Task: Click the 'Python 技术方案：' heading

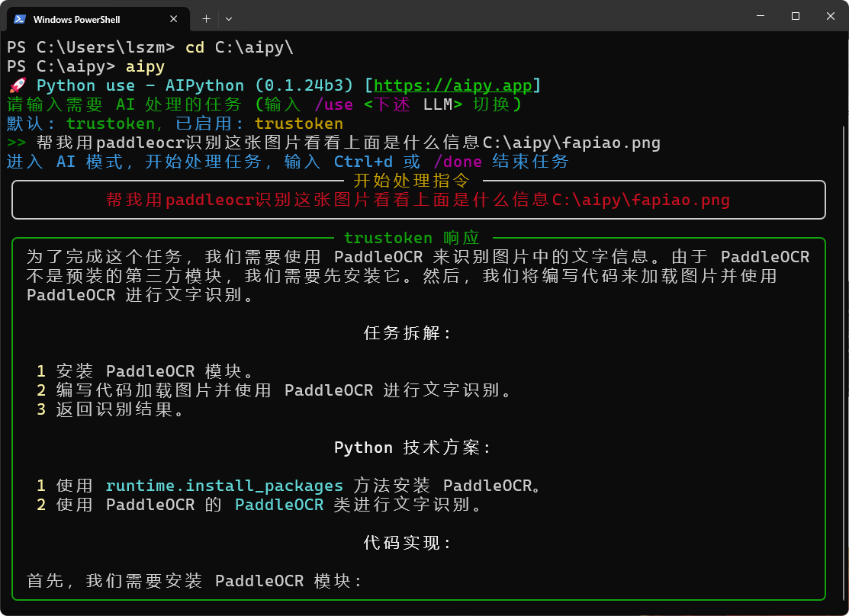Action: tap(413, 448)
